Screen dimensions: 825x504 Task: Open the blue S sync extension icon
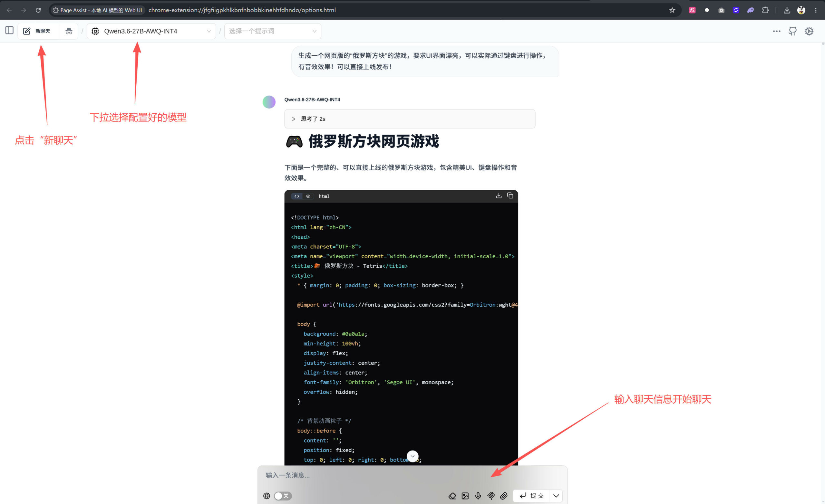pyautogui.click(x=736, y=10)
